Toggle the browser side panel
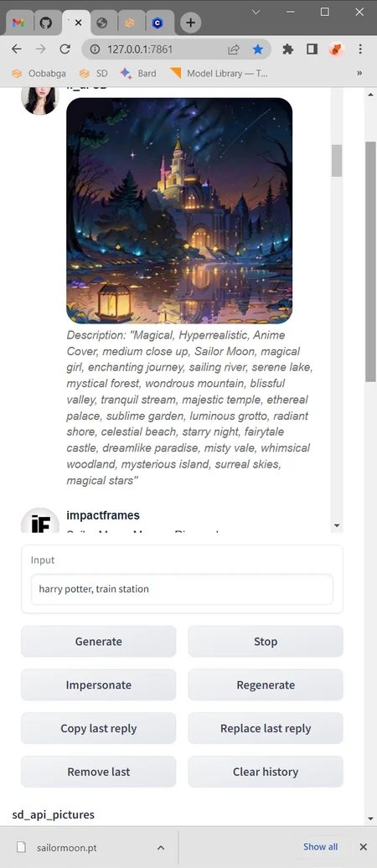 (312, 49)
